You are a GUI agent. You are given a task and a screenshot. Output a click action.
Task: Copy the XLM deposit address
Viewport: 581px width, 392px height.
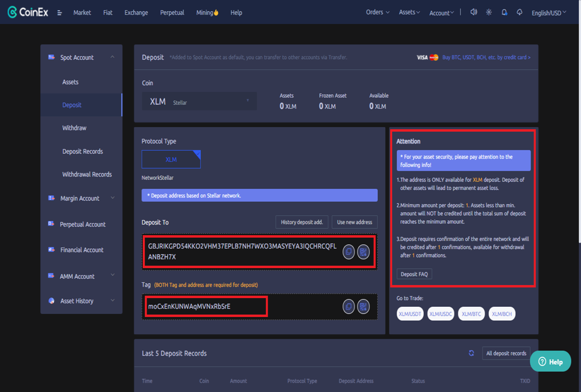(x=349, y=252)
